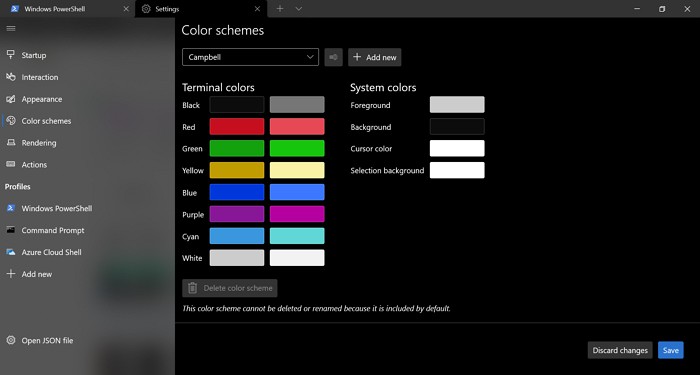Click the plus icon beside Add new profile
The width and height of the screenshot is (700, 375).
[x=11, y=274]
